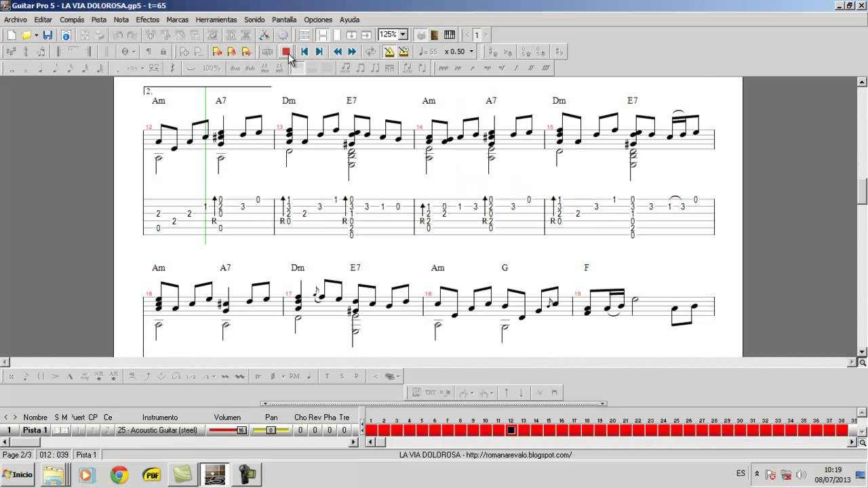Apply the 8va octave marking
This screenshot has height=488, width=868.
235,68
